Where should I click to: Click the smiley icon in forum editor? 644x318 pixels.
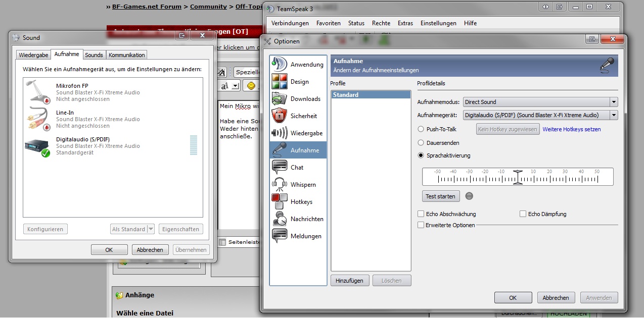coord(251,86)
